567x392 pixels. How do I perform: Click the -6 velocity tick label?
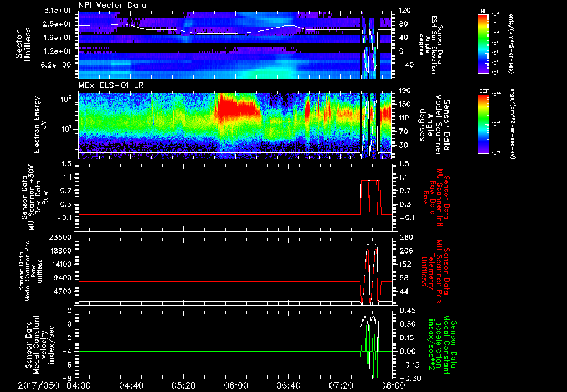(68, 365)
